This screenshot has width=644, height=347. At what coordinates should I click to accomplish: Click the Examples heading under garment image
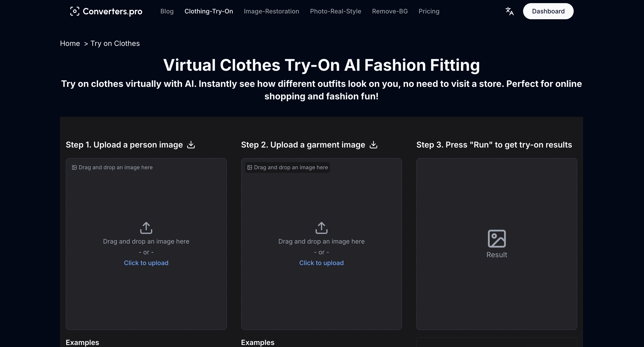pyautogui.click(x=258, y=343)
